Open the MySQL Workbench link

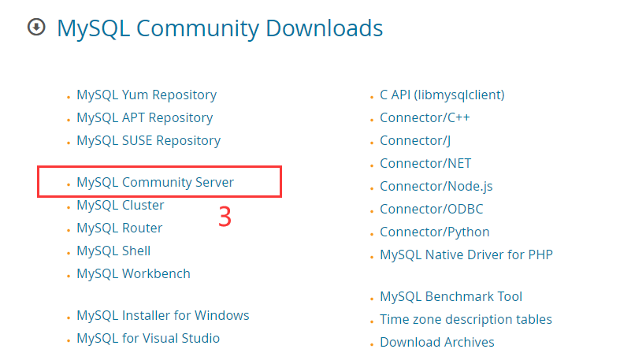134,274
